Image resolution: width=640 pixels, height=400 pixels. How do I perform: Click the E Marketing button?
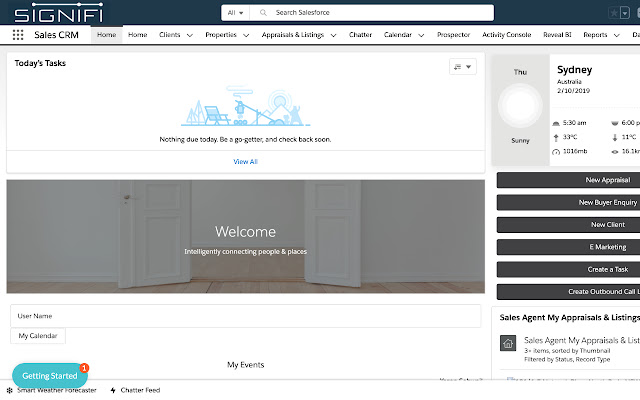click(568, 247)
